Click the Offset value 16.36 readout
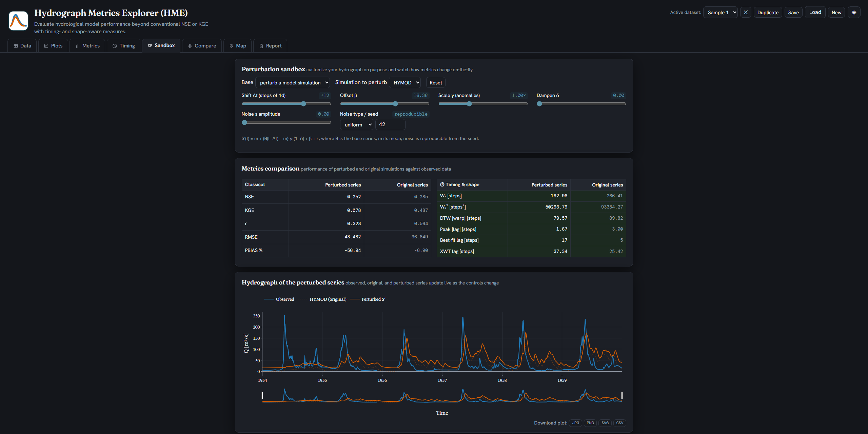868x434 pixels. pos(420,95)
